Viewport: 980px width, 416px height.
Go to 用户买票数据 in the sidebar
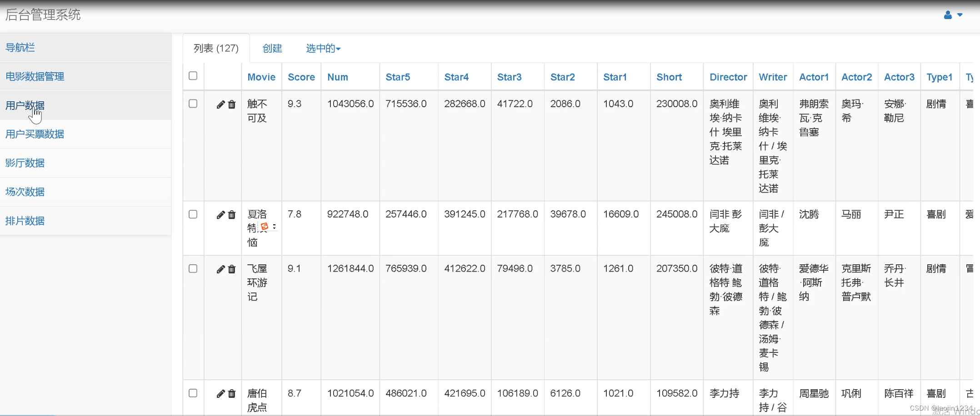point(85,134)
